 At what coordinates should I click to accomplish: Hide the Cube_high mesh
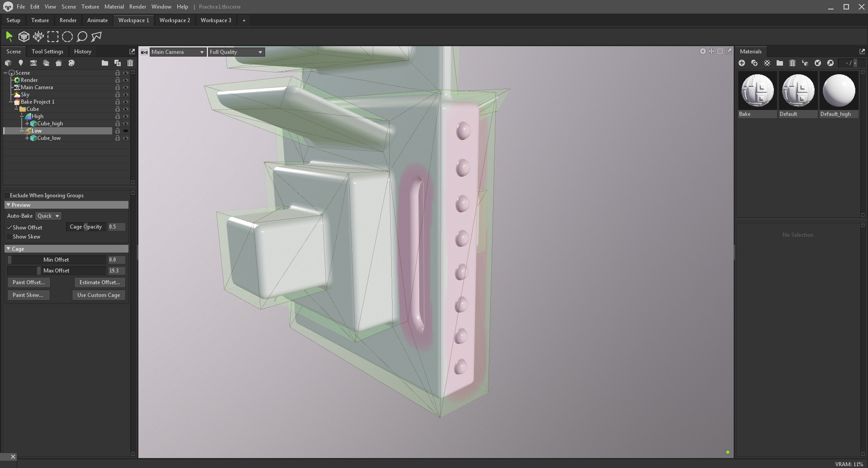pyautogui.click(x=126, y=124)
